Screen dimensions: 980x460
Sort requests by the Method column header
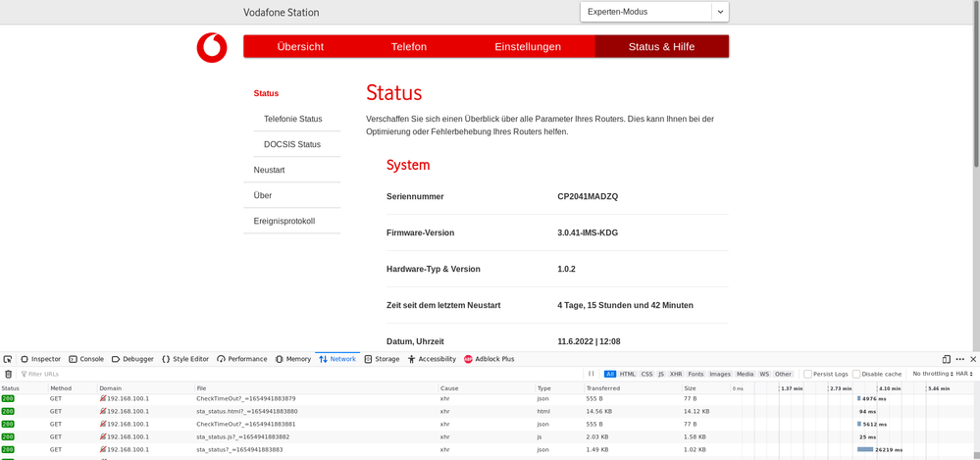[73, 388]
